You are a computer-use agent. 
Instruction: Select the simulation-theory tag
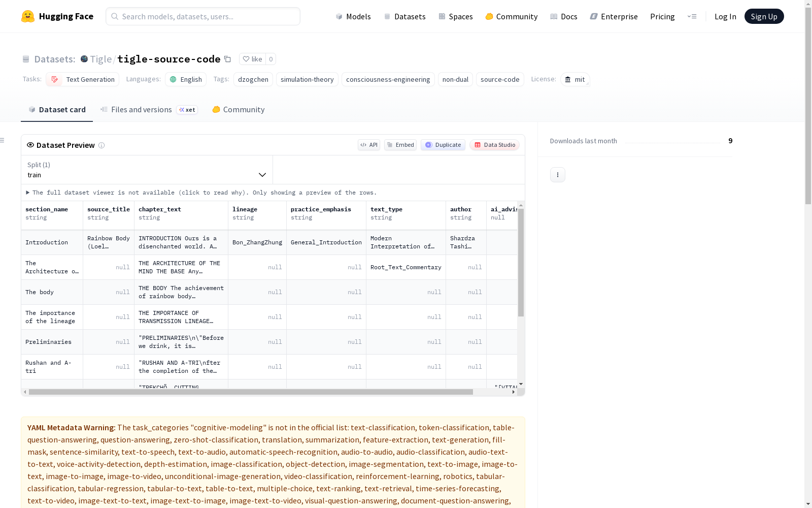click(x=307, y=79)
